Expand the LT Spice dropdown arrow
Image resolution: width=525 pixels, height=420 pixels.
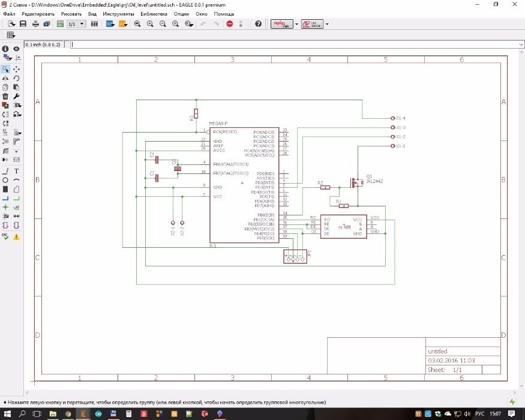[327, 24]
